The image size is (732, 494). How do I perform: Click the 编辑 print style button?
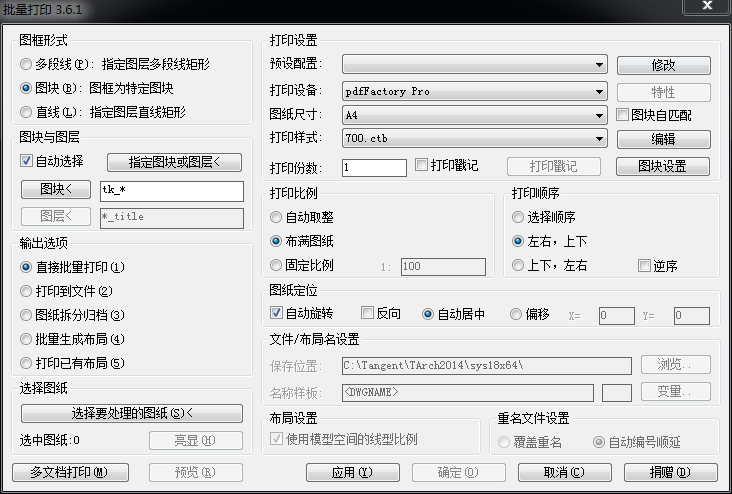point(663,139)
